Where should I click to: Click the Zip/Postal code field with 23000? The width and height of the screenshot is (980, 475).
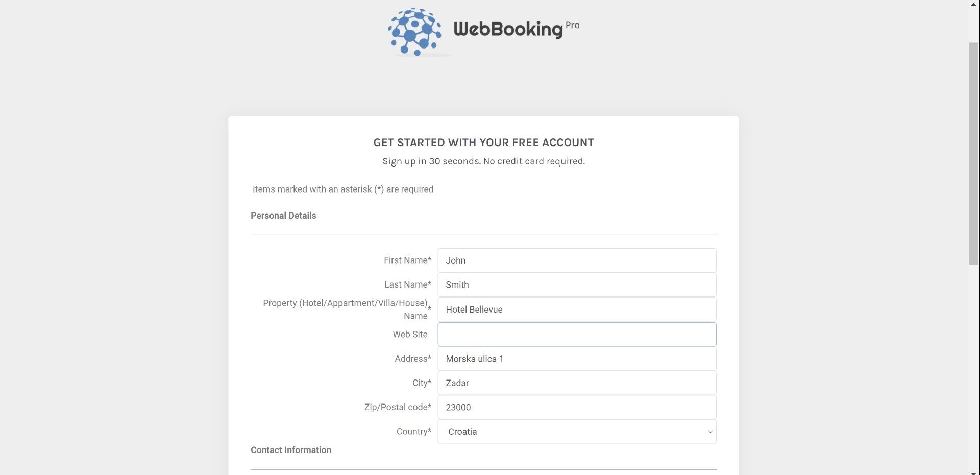pyautogui.click(x=577, y=408)
